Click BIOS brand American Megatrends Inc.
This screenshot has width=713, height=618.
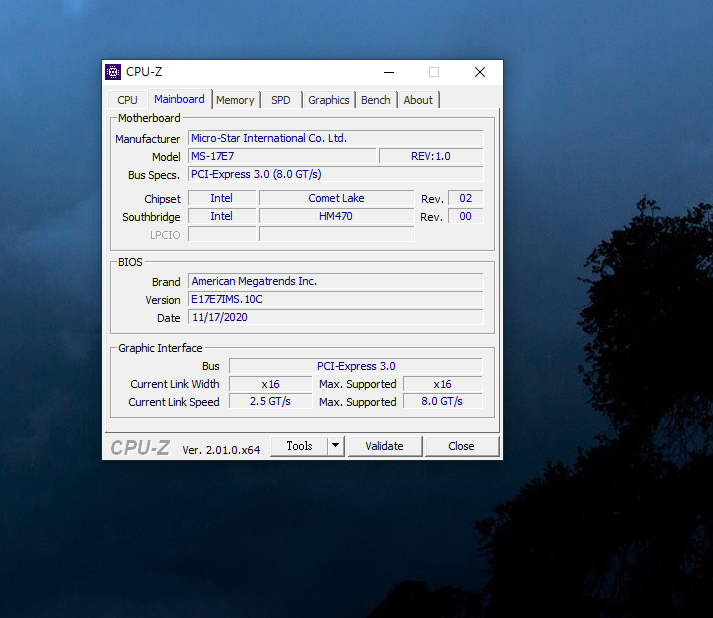(336, 281)
